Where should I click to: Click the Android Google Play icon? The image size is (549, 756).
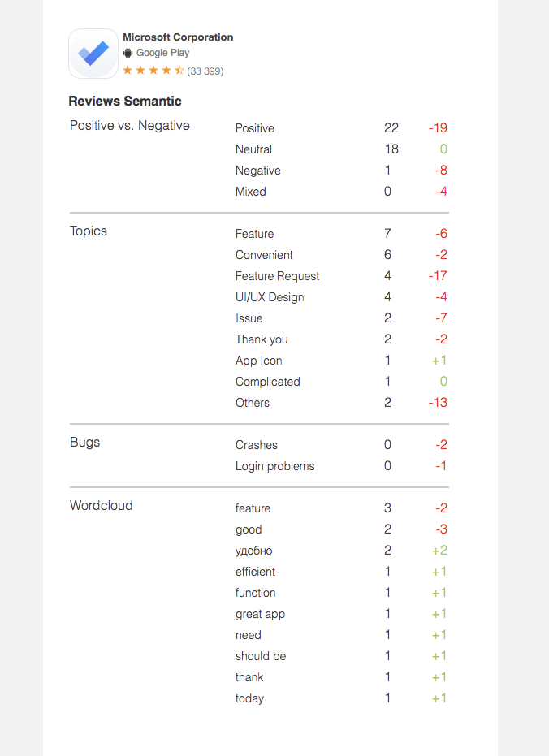tap(128, 53)
